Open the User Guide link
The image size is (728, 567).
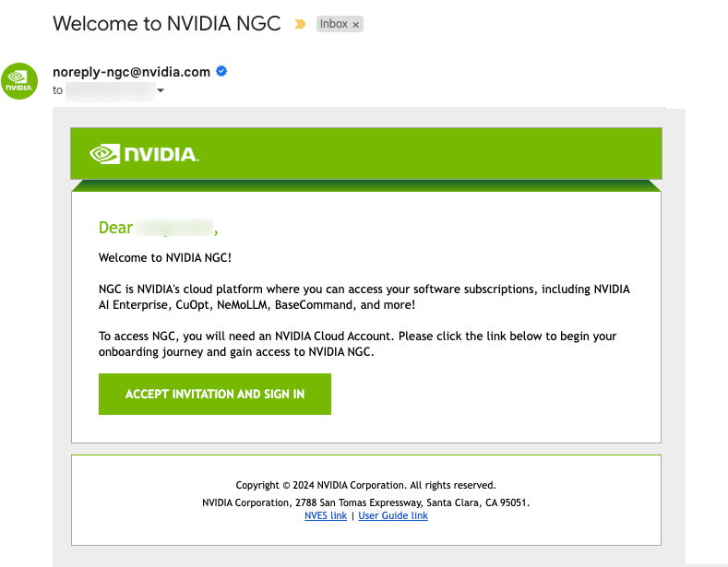pyautogui.click(x=393, y=515)
